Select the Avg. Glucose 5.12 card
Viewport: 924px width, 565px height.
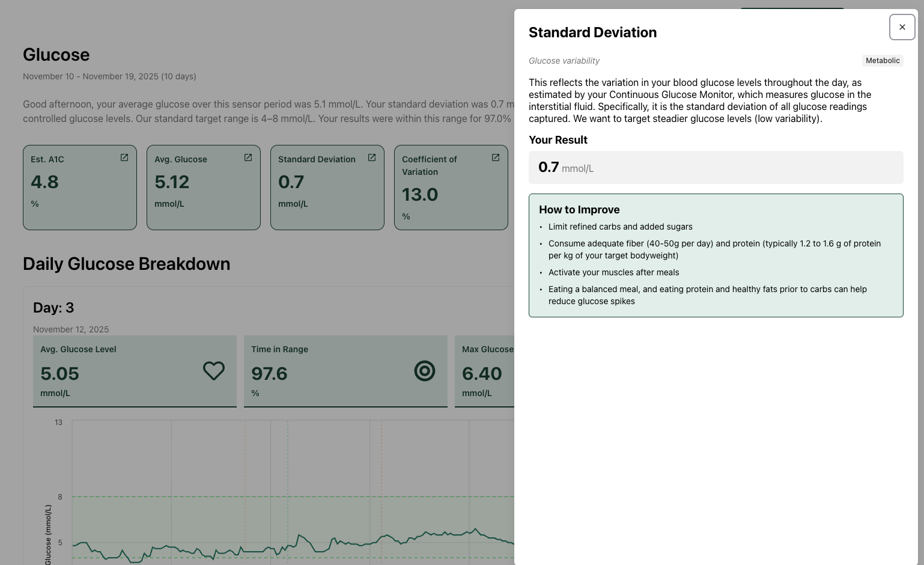(204, 188)
